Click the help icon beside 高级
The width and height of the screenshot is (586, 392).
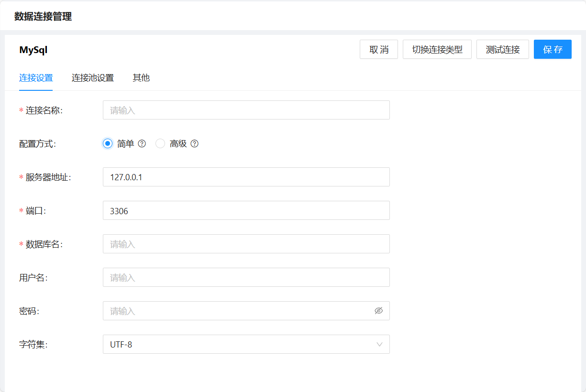(194, 143)
